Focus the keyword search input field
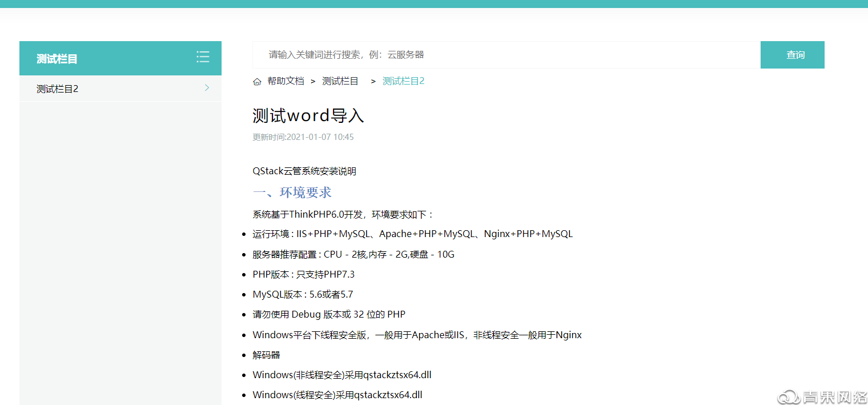Image resolution: width=868 pixels, height=405 pixels. pos(507,55)
